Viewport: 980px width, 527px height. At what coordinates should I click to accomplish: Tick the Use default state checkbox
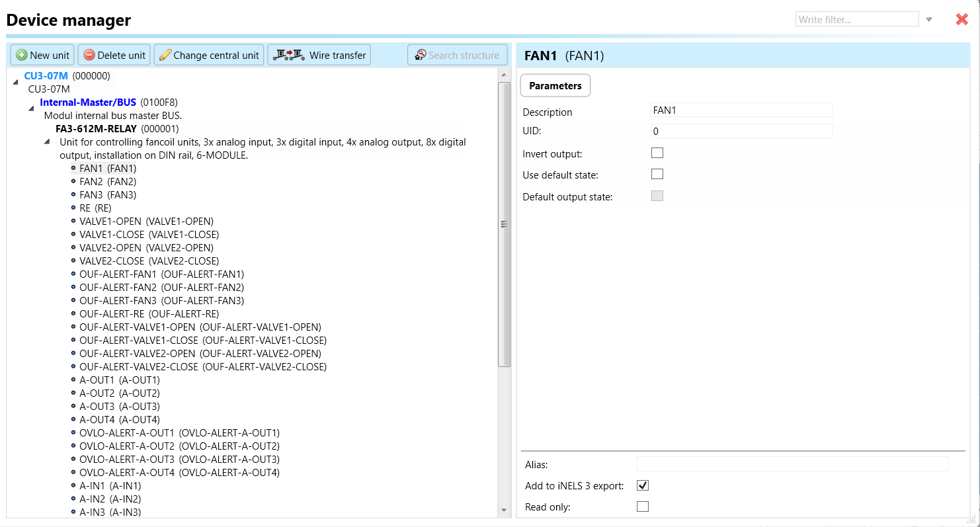tap(657, 175)
